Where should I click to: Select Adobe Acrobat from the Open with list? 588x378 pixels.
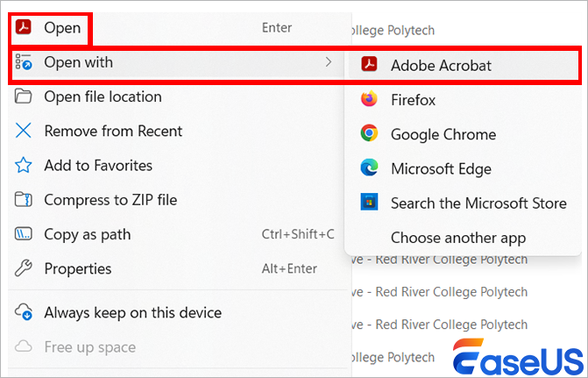[441, 66]
